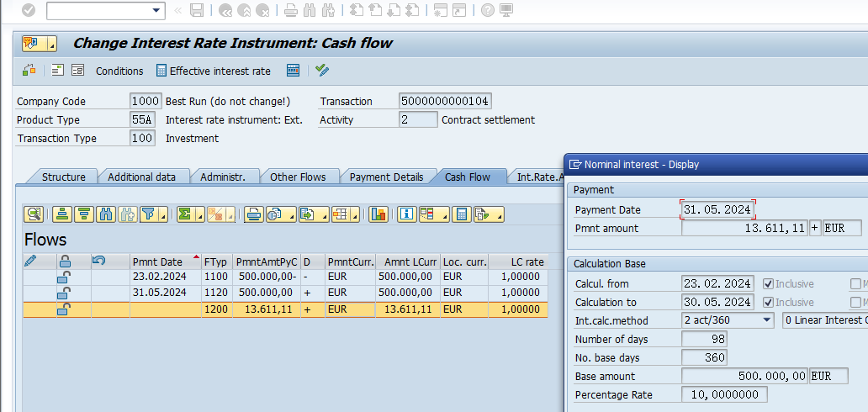Click the Find binoculars icon in Flows toolbar

(x=106, y=214)
